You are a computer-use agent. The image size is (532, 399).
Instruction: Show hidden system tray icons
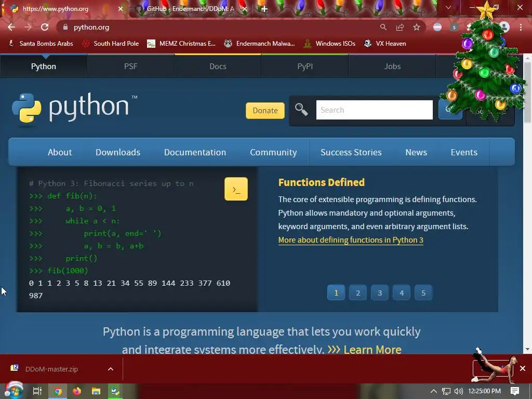click(x=433, y=391)
